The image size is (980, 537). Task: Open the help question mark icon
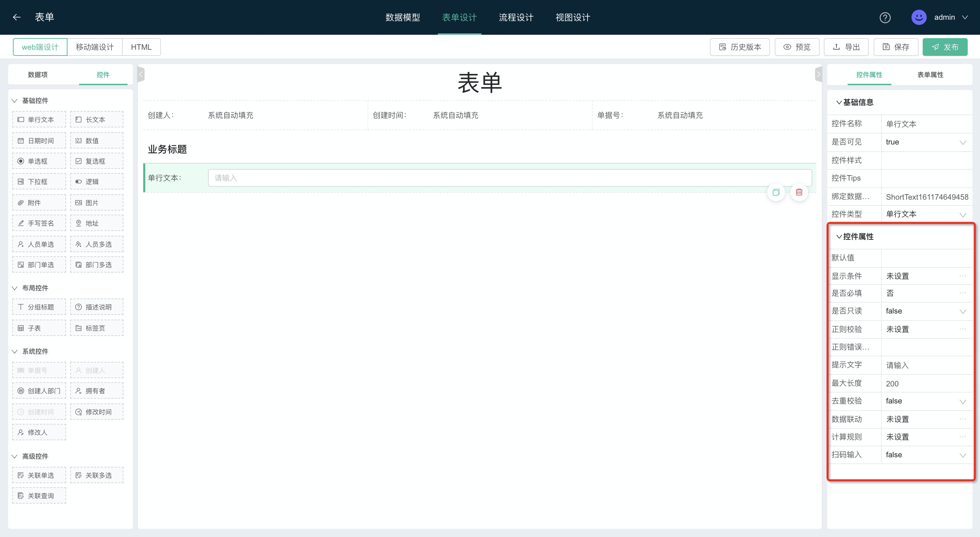[885, 17]
